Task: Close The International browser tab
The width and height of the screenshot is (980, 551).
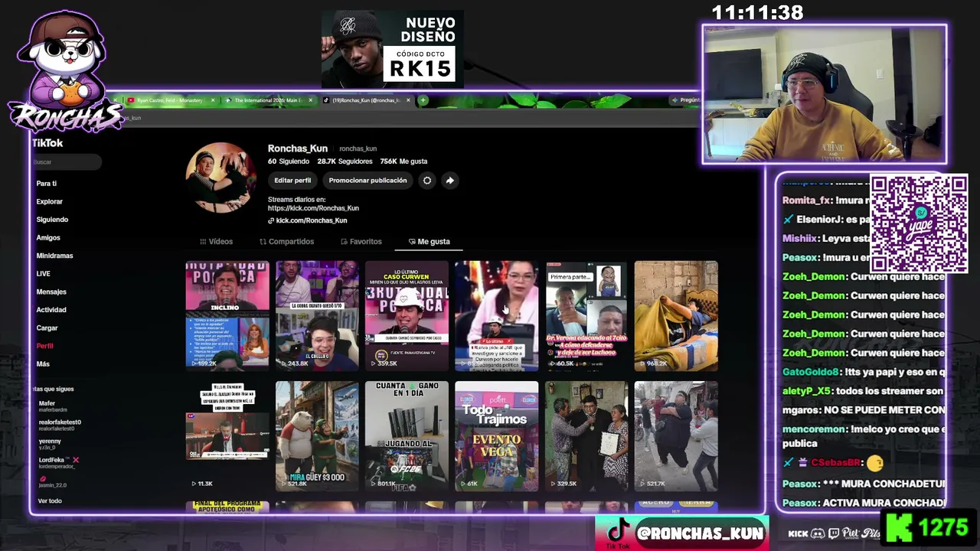Action: pyautogui.click(x=311, y=100)
